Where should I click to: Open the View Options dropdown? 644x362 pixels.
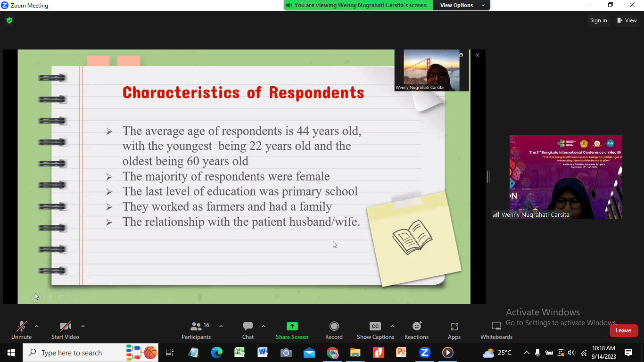click(x=462, y=5)
